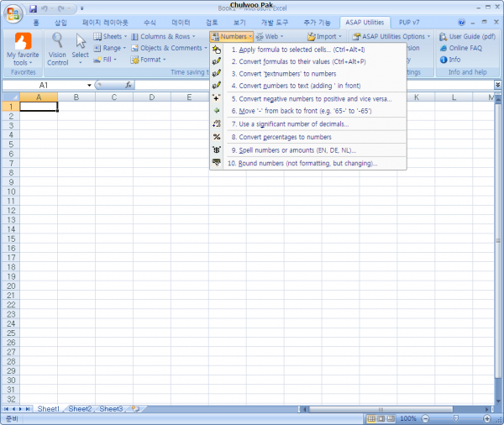Click the Excel help question mark icon
Screen dimensions: 504x425
coord(461,22)
